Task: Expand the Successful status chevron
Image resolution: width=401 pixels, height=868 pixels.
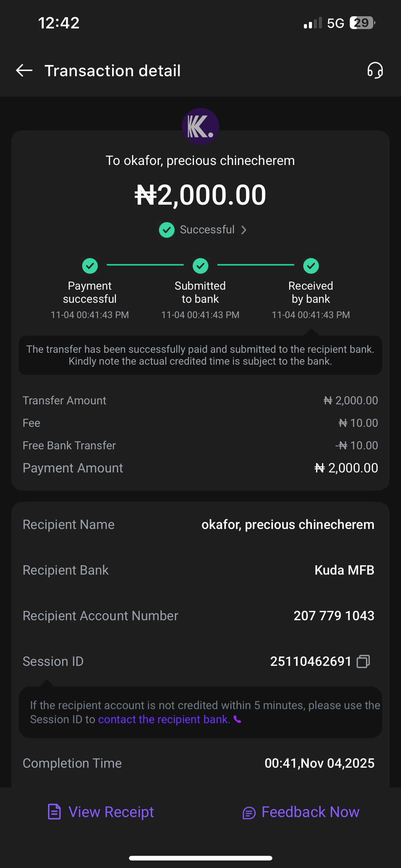Action: click(x=244, y=230)
